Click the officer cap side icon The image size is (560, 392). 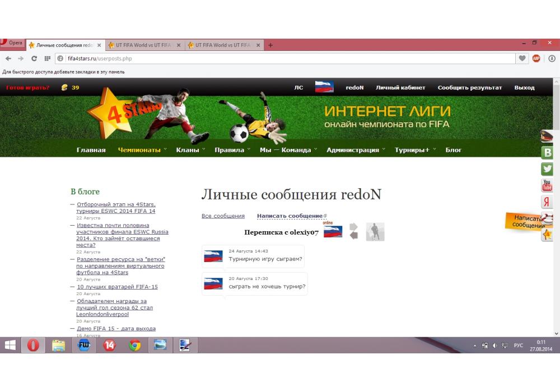coord(547,136)
